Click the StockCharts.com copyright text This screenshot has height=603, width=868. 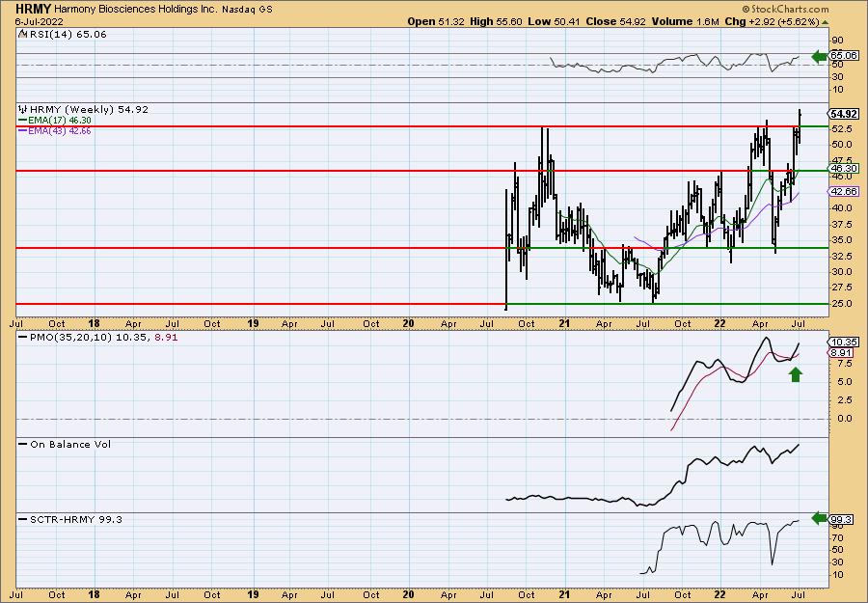tap(785, 9)
